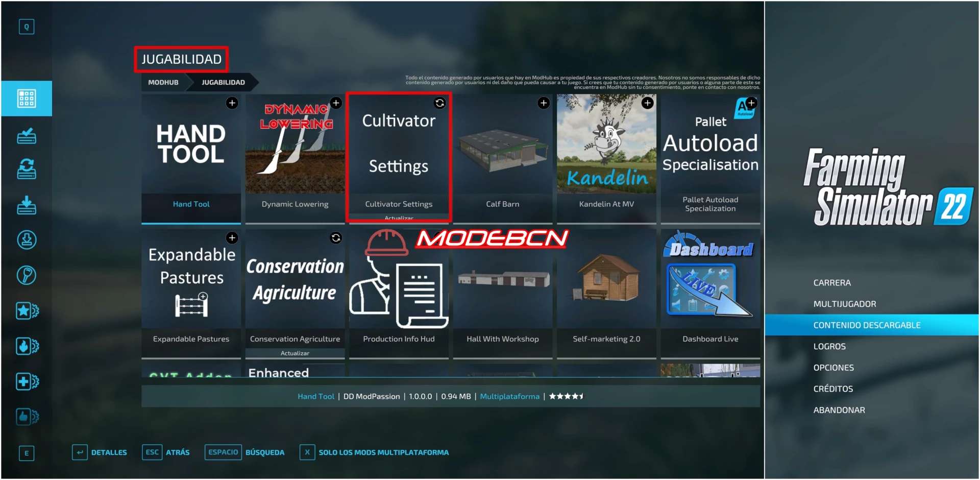Select the mod categories grid icon
Image resolution: width=980 pixels, height=480 pixels.
[x=27, y=99]
